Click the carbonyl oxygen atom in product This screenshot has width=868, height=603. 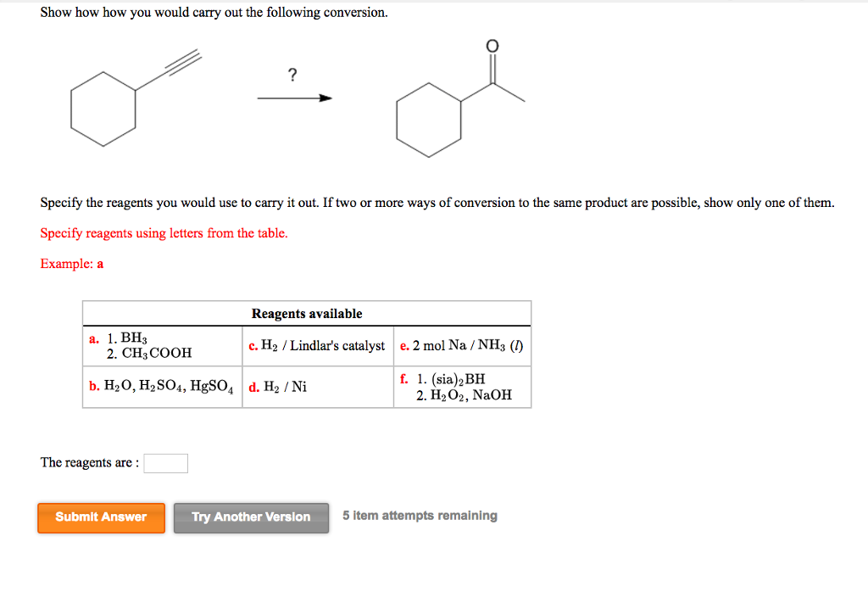pyautogui.click(x=492, y=46)
